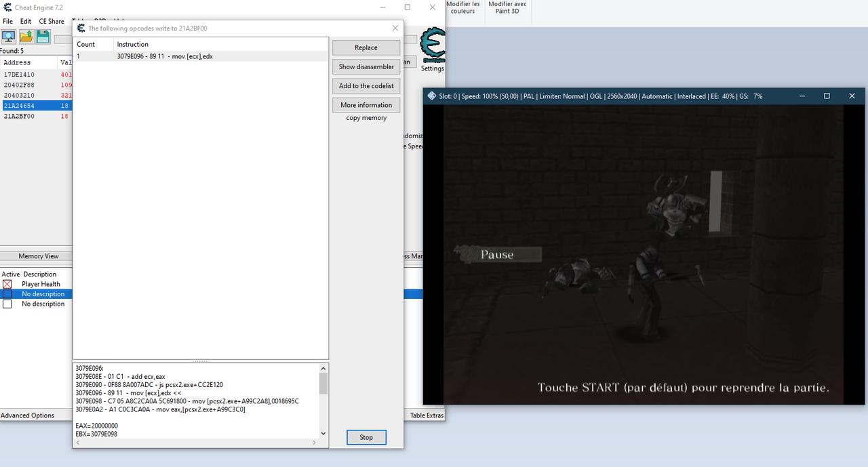Click the Stop button
868x467 pixels.
[x=366, y=437]
